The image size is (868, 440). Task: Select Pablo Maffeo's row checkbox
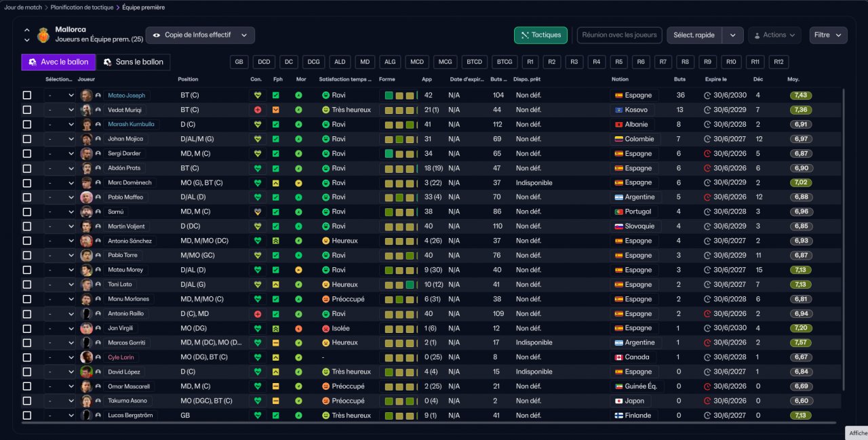[27, 197]
